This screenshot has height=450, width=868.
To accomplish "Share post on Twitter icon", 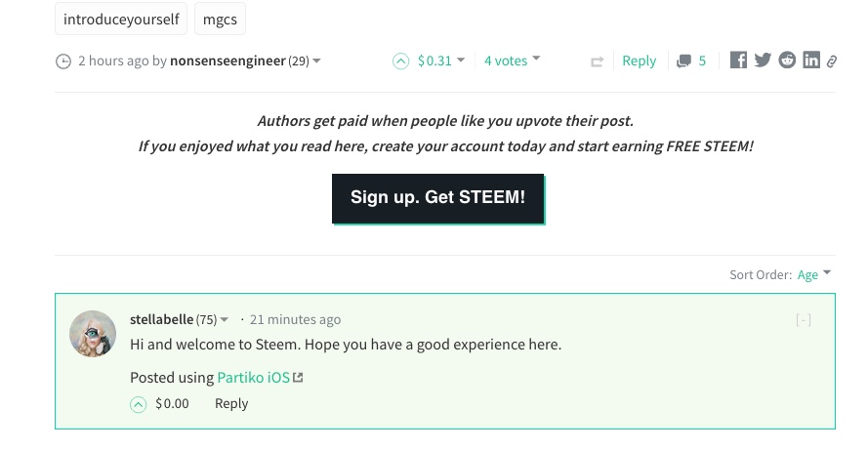I will 763,60.
